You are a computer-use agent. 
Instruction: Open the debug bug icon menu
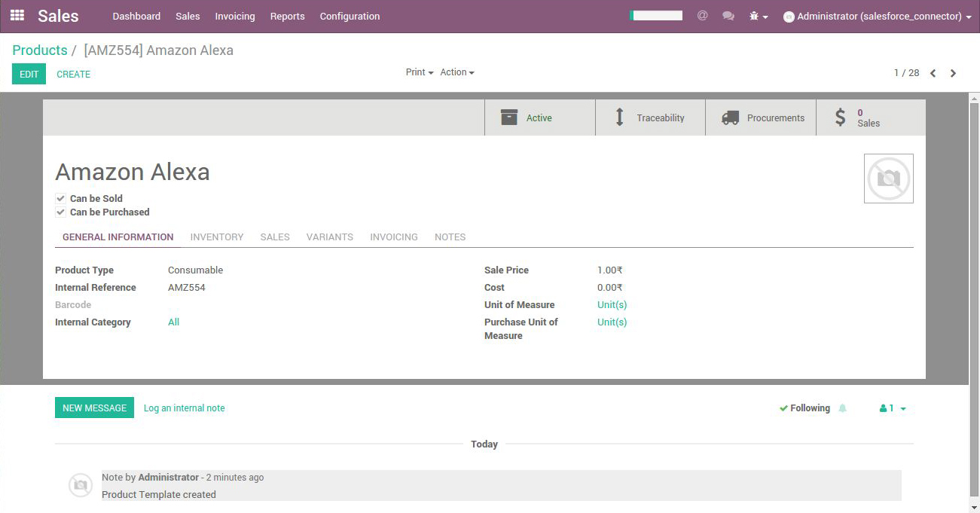(x=758, y=16)
